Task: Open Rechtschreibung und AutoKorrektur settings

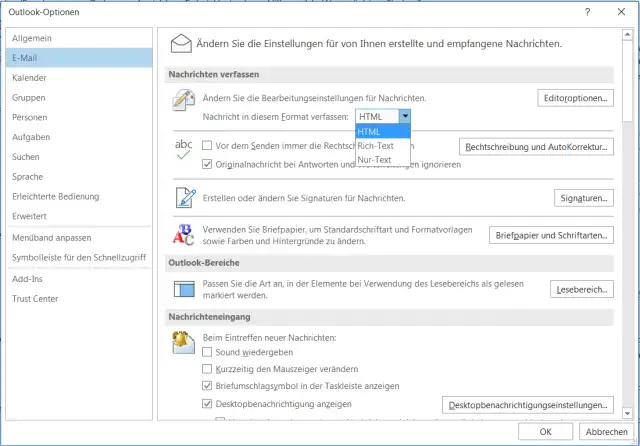Action: pos(536,147)
